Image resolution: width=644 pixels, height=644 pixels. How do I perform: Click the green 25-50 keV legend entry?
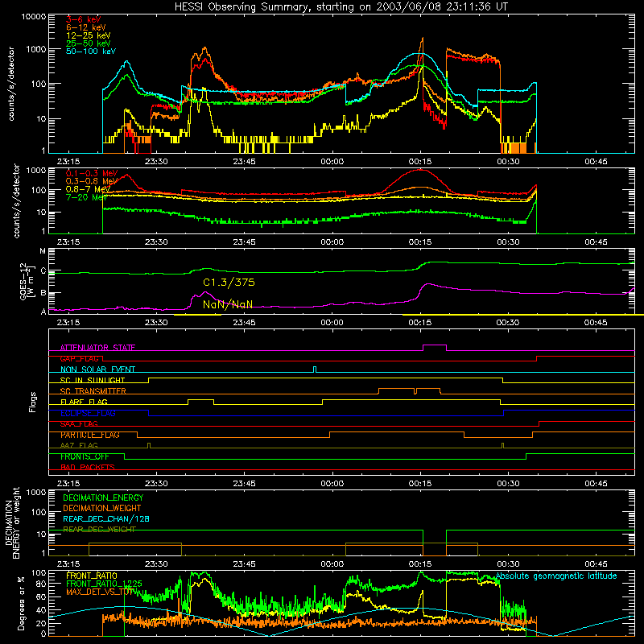tap(88, 43)
